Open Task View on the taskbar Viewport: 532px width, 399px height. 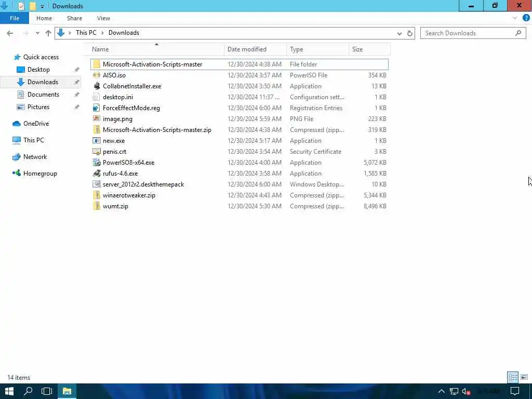[47, 391]
